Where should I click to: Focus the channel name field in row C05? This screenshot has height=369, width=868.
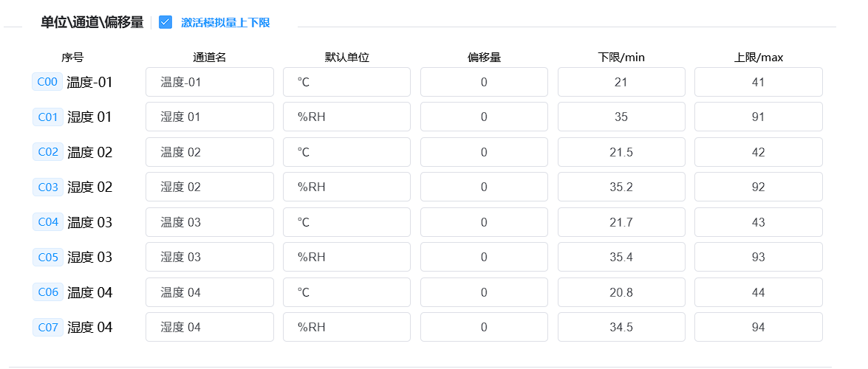[210, 257]
